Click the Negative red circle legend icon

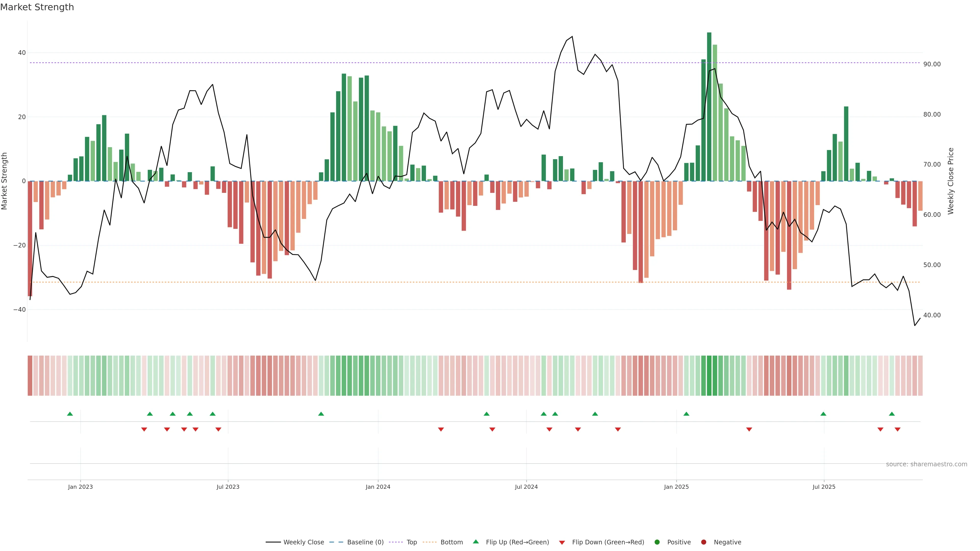(703, 542)
